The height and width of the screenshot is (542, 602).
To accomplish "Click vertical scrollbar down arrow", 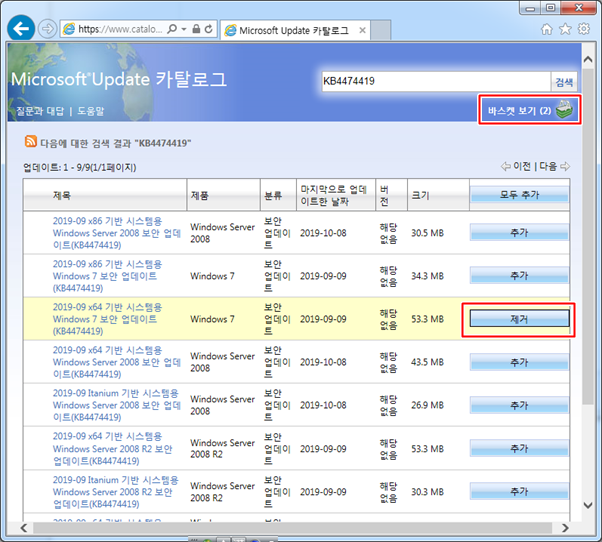I will point(588,505).
